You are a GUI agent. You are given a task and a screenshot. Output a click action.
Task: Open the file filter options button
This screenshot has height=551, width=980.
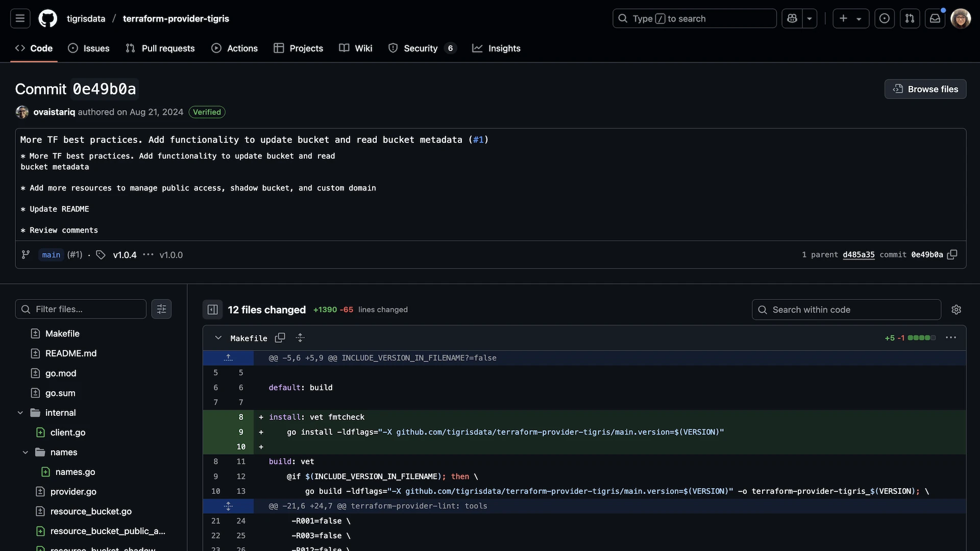click(161, 309)
